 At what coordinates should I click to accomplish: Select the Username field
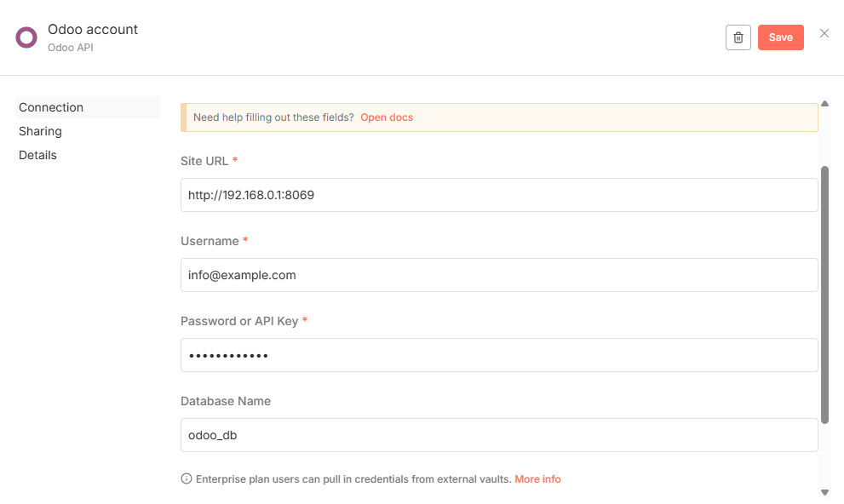click(x=498, y=274)
